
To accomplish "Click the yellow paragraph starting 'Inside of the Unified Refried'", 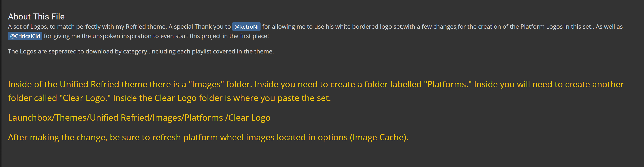I will [x=316, y=91].
